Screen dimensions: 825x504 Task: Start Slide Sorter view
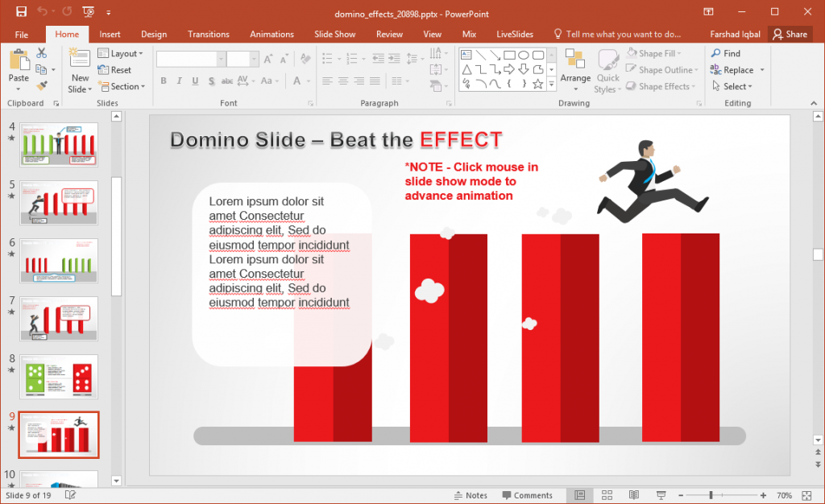pyautogui.click(x=607, y=495)
